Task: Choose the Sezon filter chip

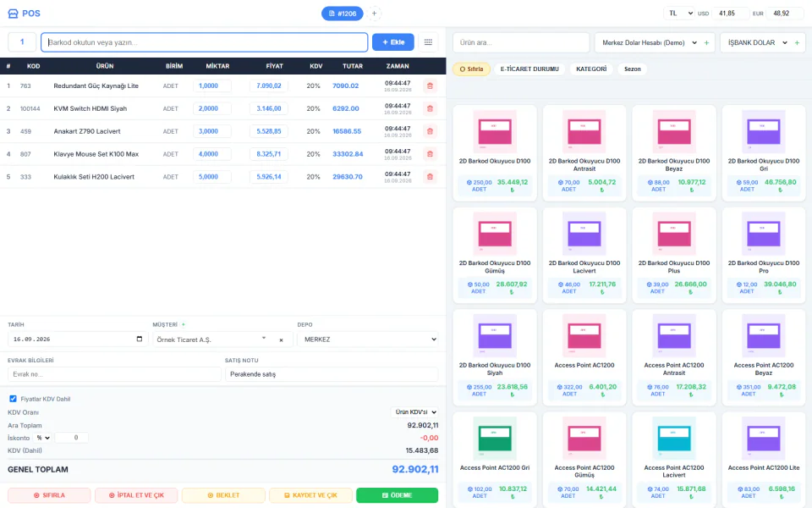Action: [x=633, y=69]
